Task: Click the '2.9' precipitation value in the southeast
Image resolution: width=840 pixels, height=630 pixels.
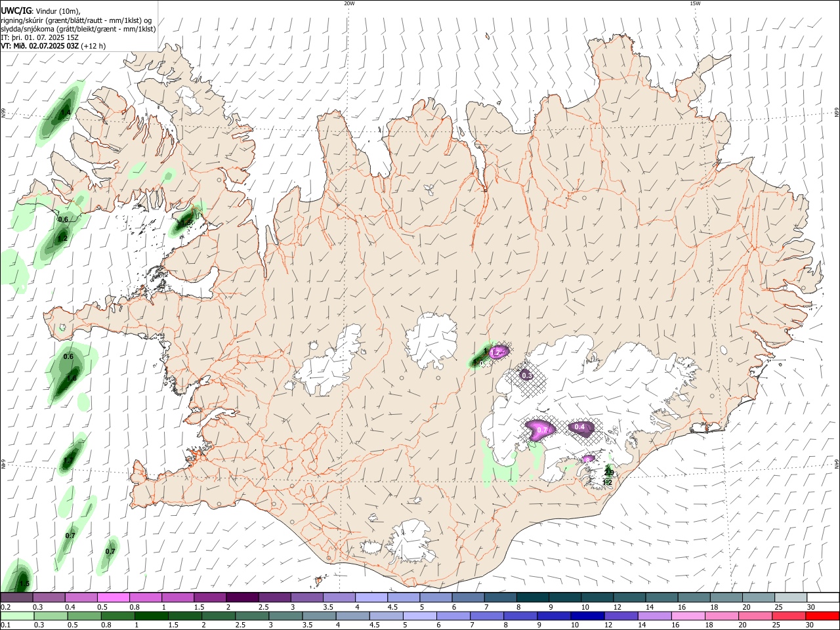Action: point(609,472)
